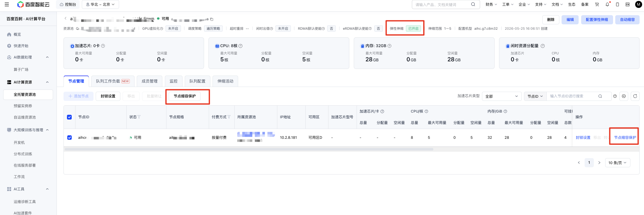Click the help icon next to eRDMA默认使能
The image size is (644, 215).
[370, 28]
